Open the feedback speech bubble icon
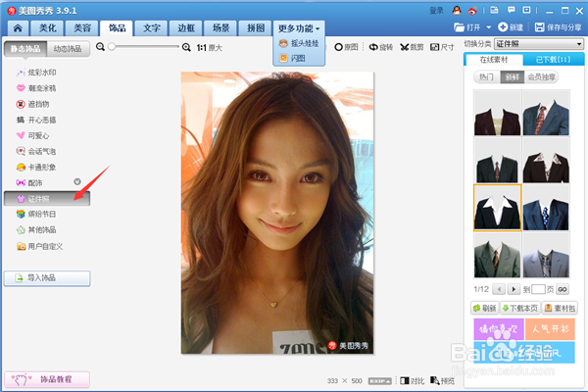This screenshot has width=588, height=392. 512,10
